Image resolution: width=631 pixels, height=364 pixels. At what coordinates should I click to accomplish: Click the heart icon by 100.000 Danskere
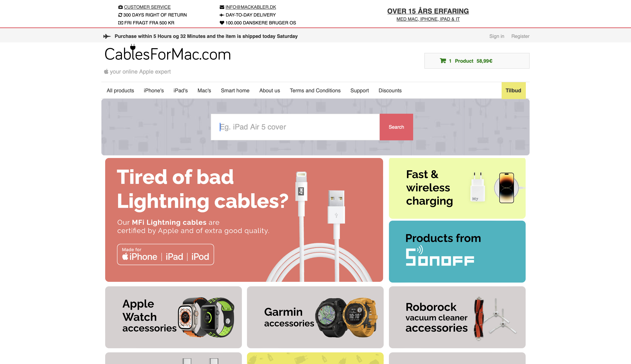pos(222,23)
